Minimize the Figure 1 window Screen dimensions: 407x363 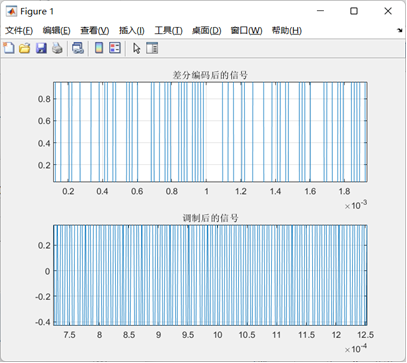pos(320,11)
